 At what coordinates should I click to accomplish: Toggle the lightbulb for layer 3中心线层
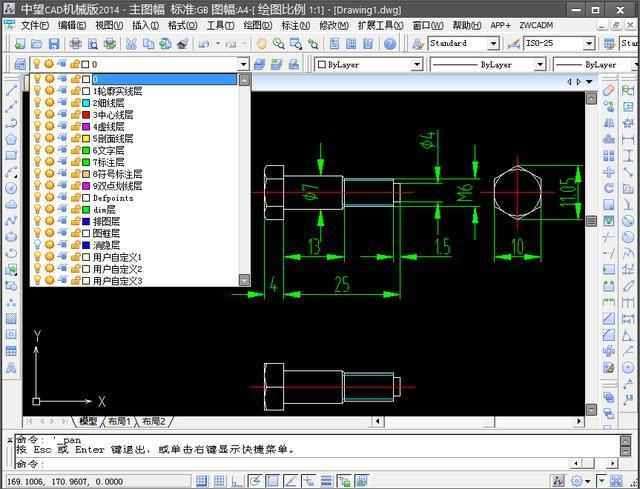pos(37,114)
